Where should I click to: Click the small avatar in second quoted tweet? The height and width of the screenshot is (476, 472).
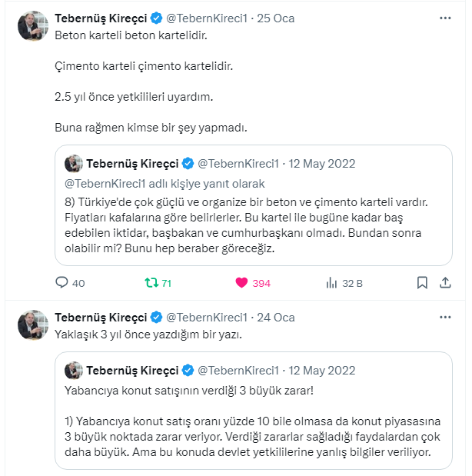pos(74,371)
